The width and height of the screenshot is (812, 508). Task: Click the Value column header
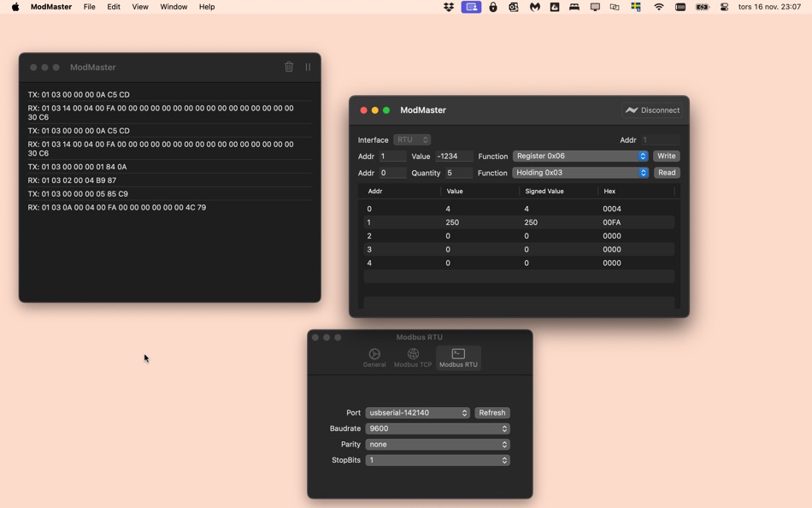coord(455,192)
